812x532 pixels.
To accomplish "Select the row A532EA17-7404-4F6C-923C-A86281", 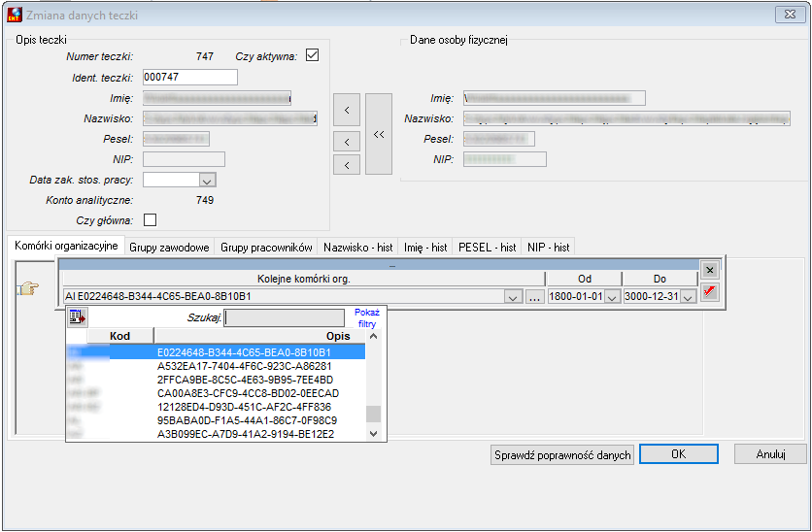I will (x=216, y=366).
